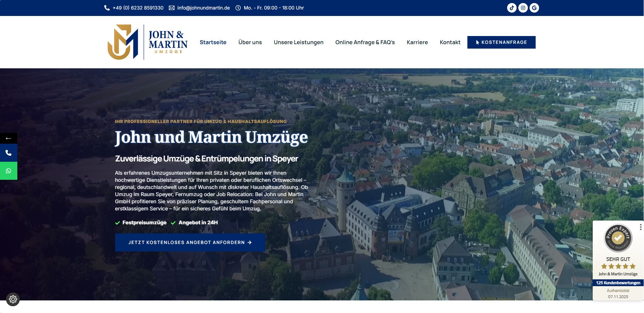Go to the Startseite menu item
This screenshot has width=644, height=313.
coord(213,42)
